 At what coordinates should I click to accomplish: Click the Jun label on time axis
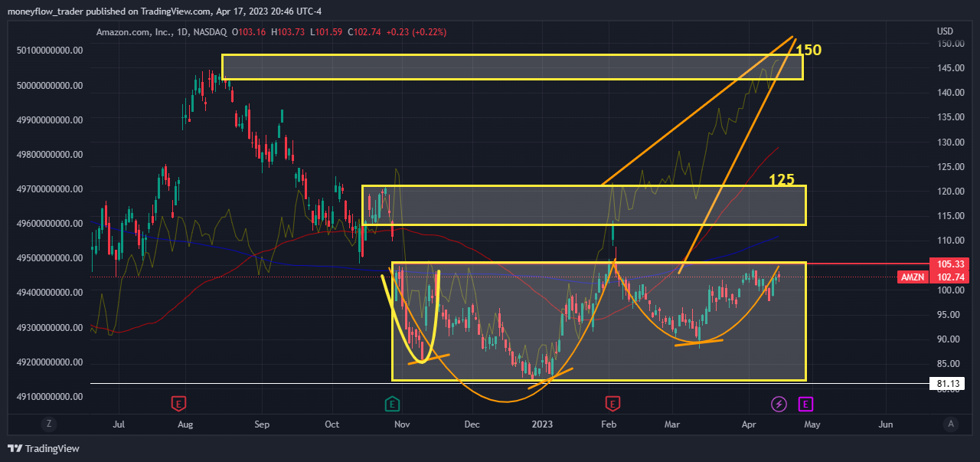(x=886, y=424)
